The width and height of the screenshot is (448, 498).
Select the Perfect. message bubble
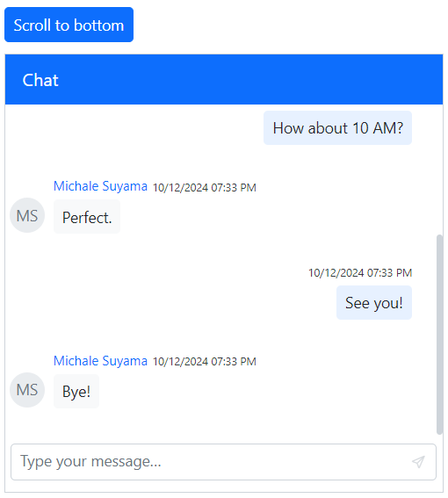(x=87, y=217)
